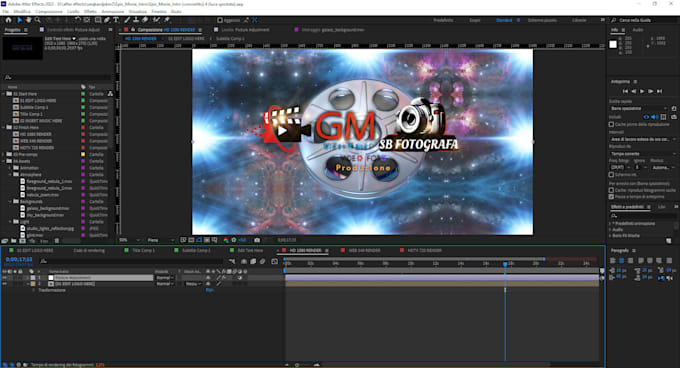
Task: Click the snapshot camera icon below viewer
Action: pyautogui.click(x=257, y=240)
